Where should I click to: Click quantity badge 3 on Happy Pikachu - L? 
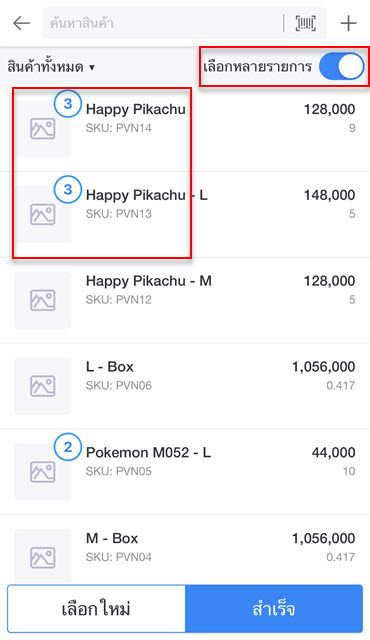68,189
